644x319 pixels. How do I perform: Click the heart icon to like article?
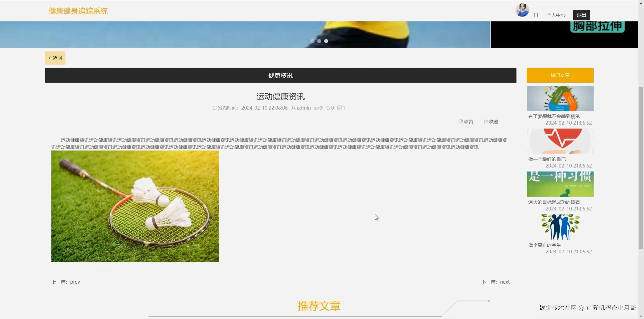tap(461, 121)
